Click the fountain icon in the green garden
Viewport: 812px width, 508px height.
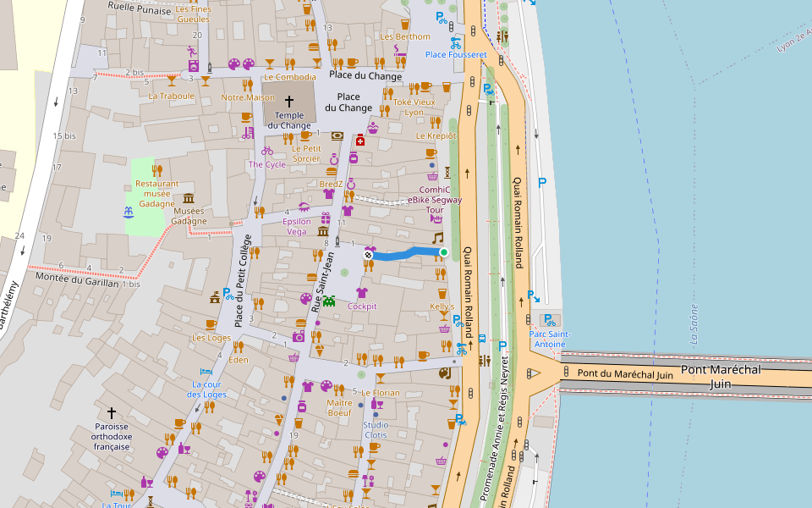point(128,211)
